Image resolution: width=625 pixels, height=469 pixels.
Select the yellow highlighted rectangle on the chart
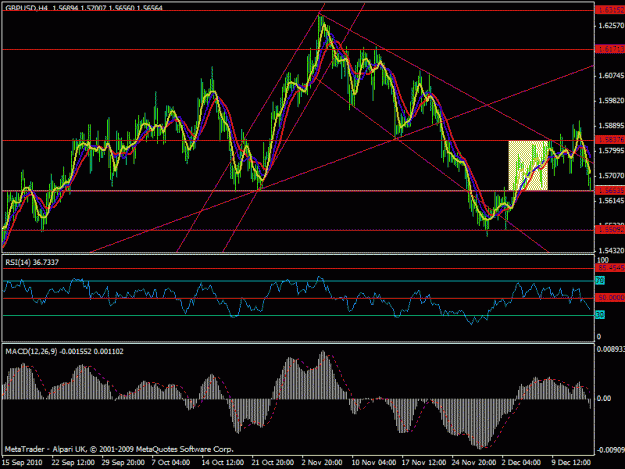click(x=528, y=165)
